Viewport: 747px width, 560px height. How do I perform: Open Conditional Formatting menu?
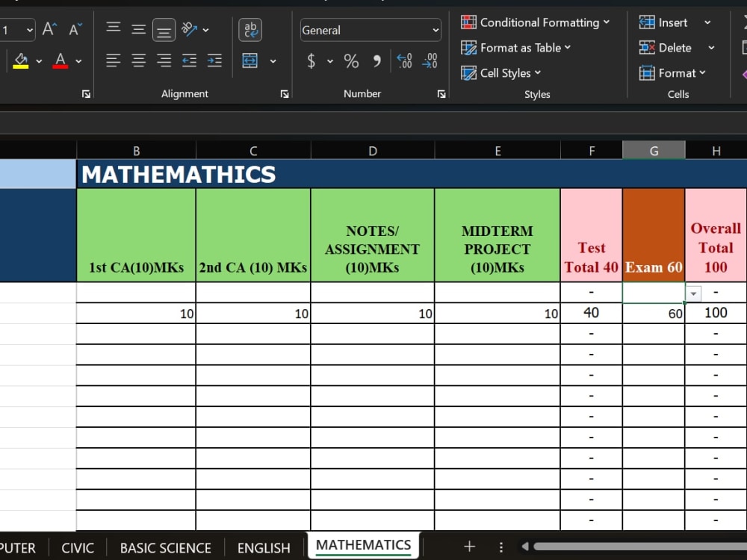tap(535, 22)
